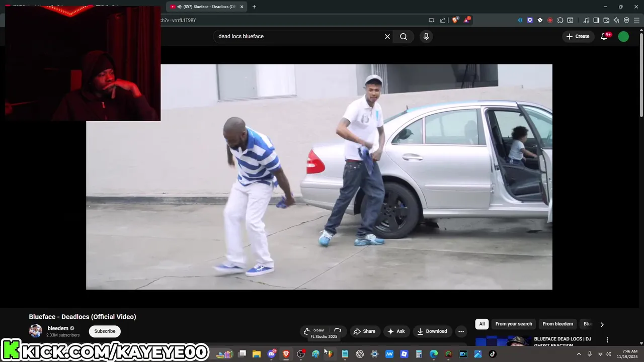
Task: Open more actions menu next to Download
Action: (461, 331)
